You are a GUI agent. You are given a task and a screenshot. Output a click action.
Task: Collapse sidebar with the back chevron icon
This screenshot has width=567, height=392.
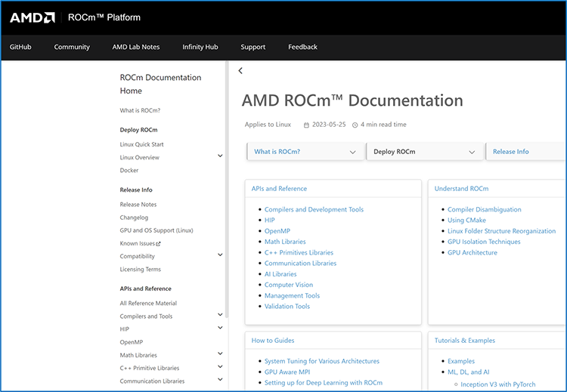click(240, 71)
